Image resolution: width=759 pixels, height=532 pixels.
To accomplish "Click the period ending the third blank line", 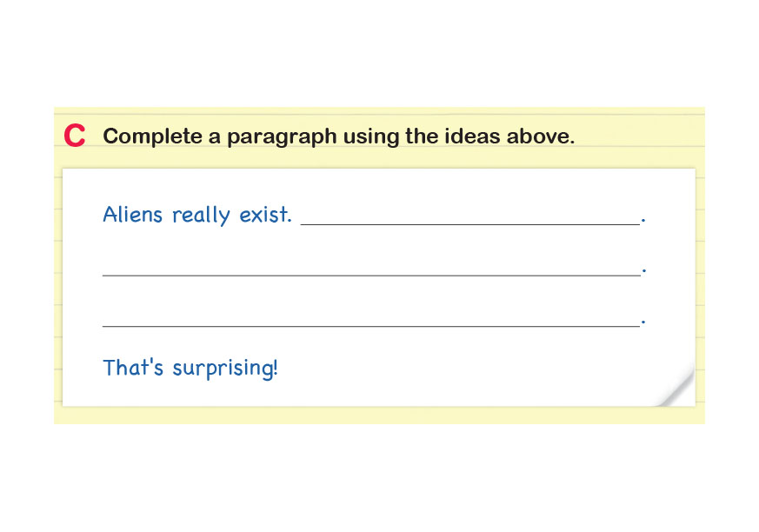I will 643,324.
